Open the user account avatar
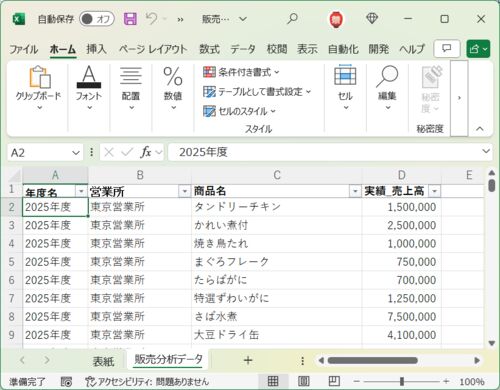 [x=336, y=19]
